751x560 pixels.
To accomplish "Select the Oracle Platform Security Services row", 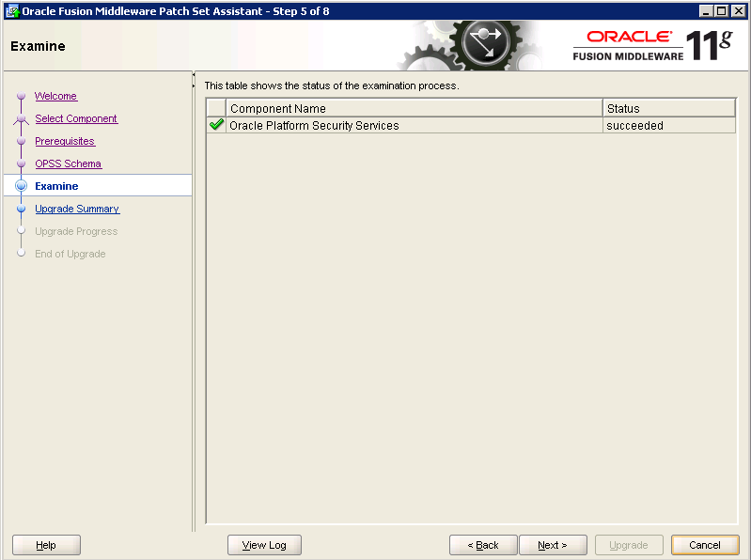I will (x=471, y=125).
